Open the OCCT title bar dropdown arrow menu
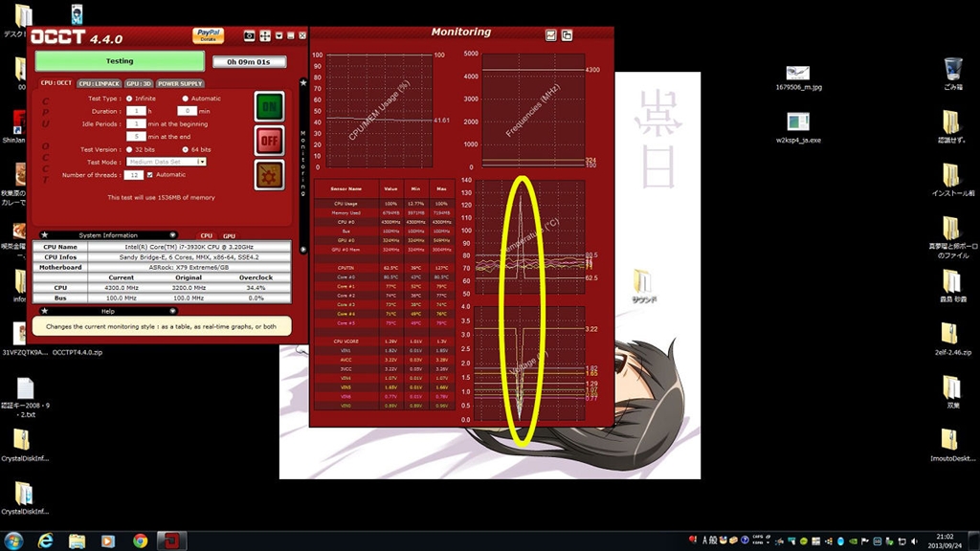Viewport: 980px width, 551px height. (x=278, y=35)
